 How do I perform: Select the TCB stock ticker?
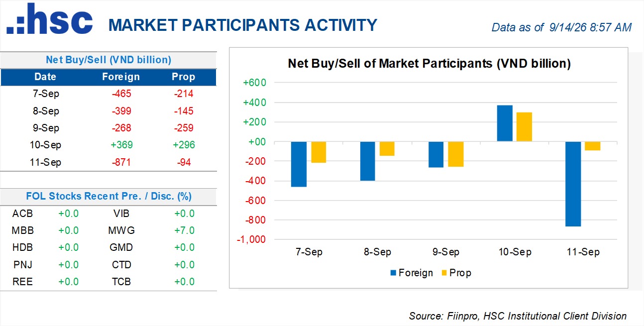pyautogui.click(x=121, y=282)
